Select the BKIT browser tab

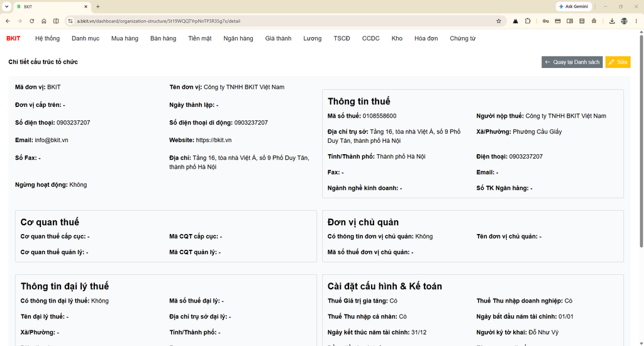coord(52,6)
